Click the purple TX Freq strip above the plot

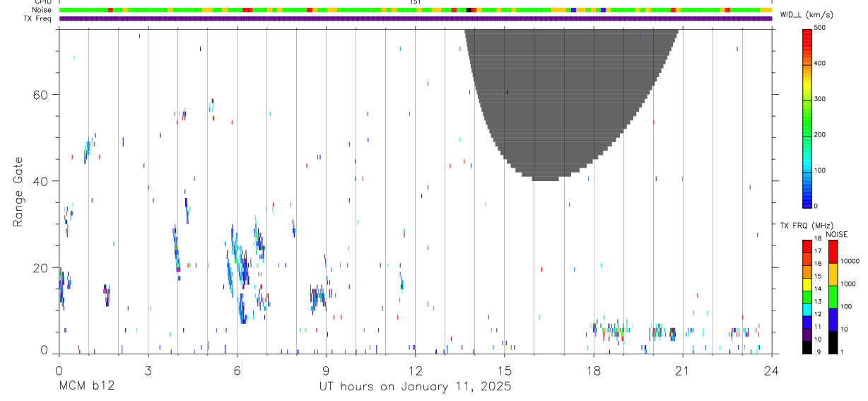coord(416,18)
